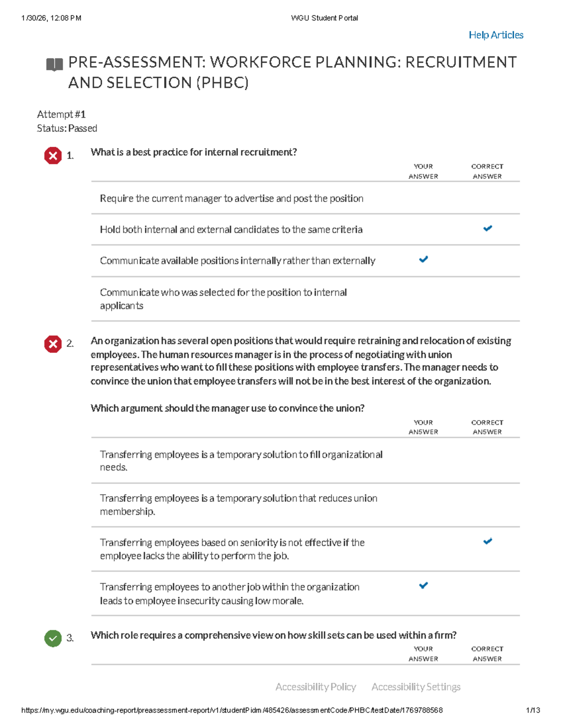Click the question 1 text about internal recruitment

pyautogui.click(x=194, y=152)
